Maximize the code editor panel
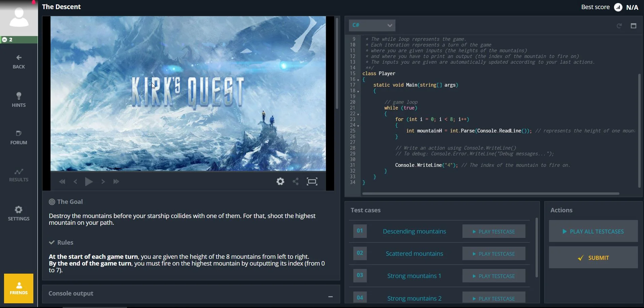 (x=634, y=26)
